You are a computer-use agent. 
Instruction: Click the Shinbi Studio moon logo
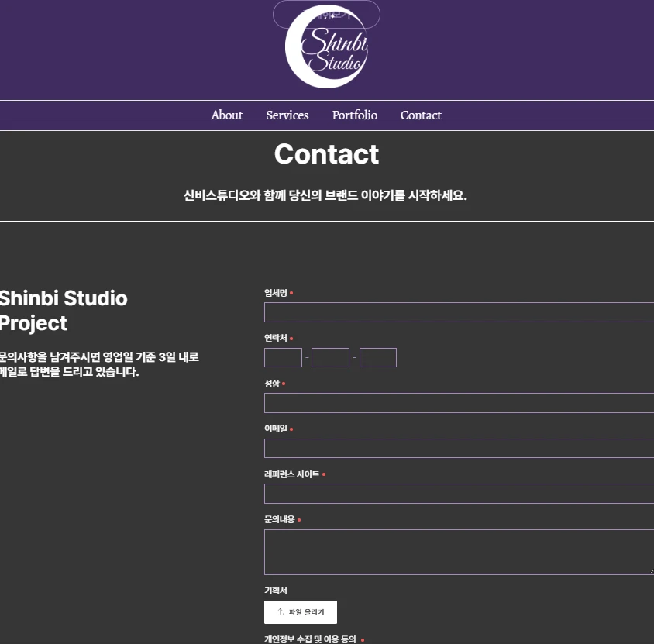click(x=326, y=46)
